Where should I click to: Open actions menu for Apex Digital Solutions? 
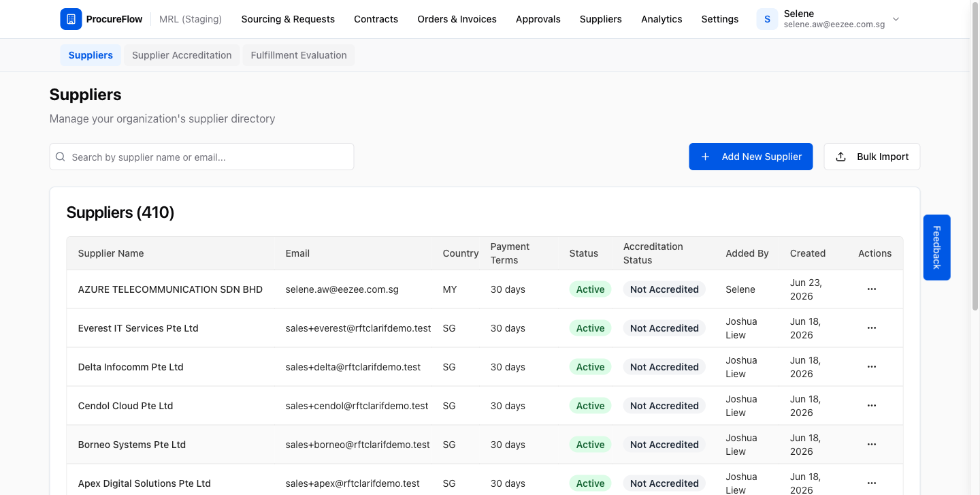tap(871, 483)
